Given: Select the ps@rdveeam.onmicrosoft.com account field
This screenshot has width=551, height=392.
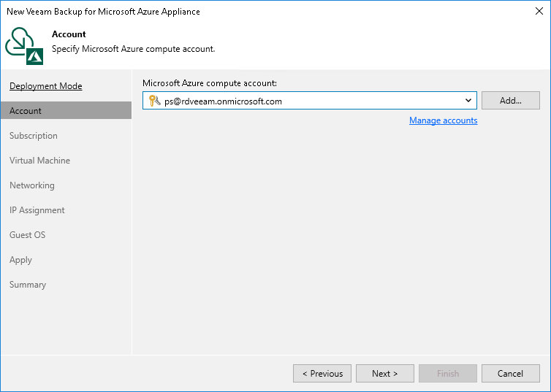Looking at the screenshot, I should [x=307, y=101].
